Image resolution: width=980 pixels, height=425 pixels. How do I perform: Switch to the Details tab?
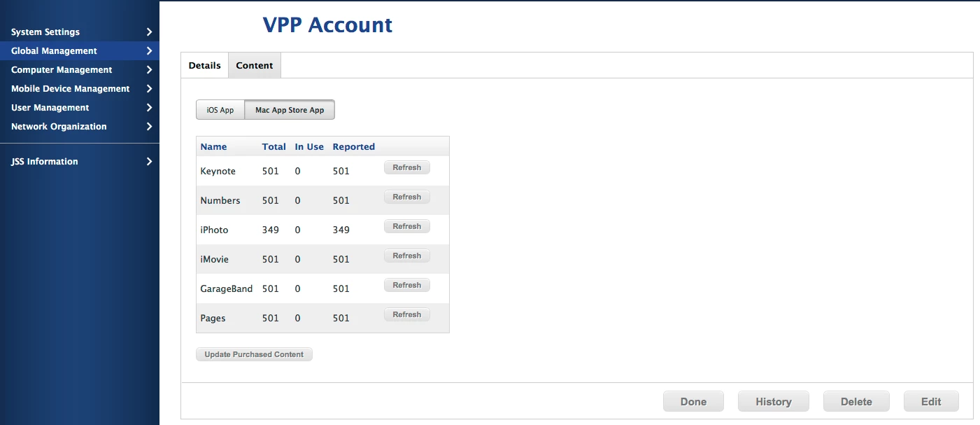click(x=205, y=66)
